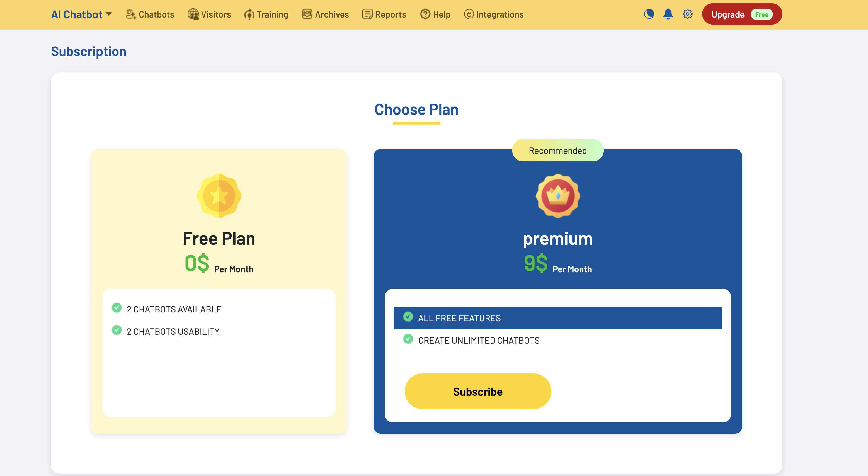Click the Integrations plug icon
The width and height of the screenshot is (868, 476).
point(469,14)
